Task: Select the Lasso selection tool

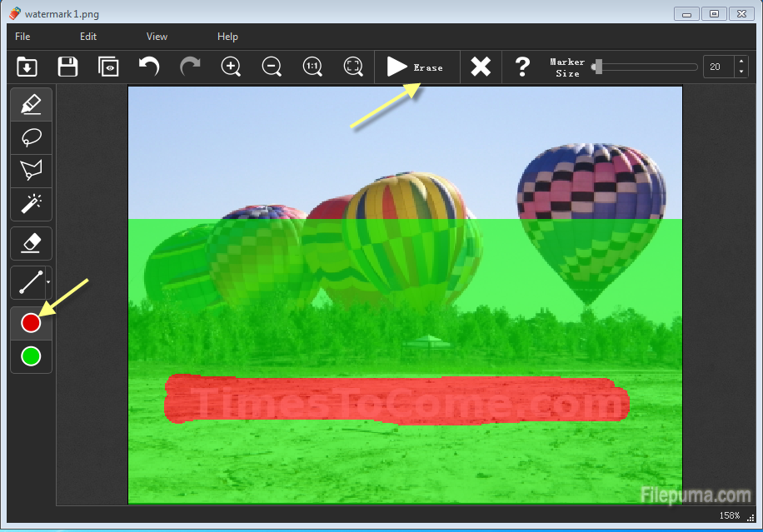Action: 31,138
